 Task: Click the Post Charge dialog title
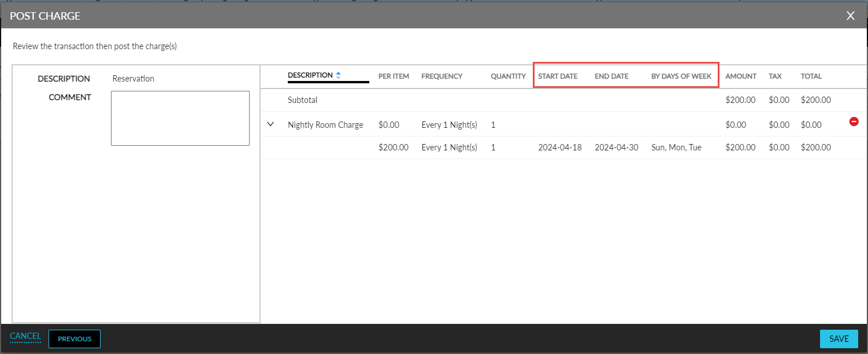[45, 16]
